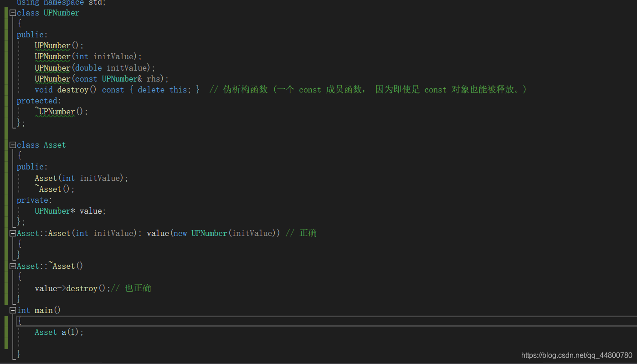
Task: Click 'new UPNumber(initValue)' initializer expression
Action: [x=225, y=233]
